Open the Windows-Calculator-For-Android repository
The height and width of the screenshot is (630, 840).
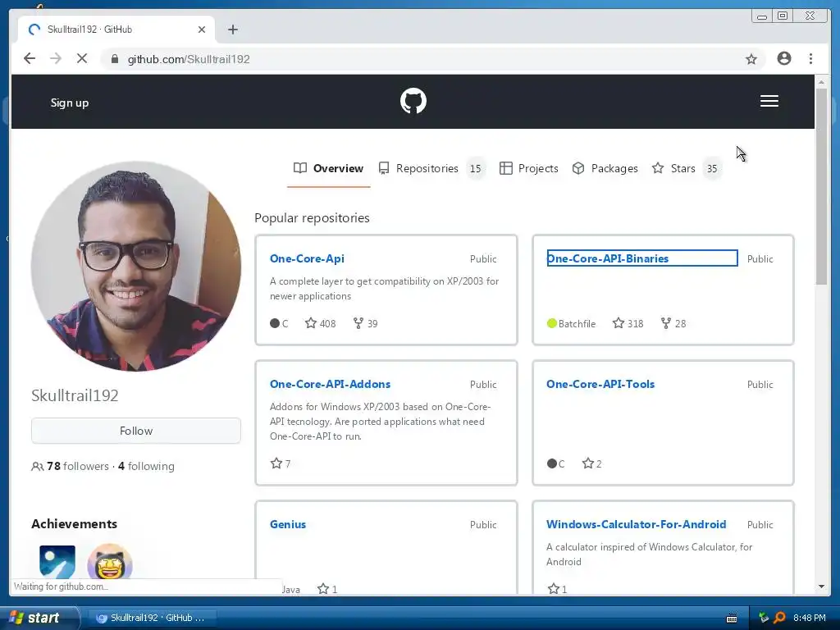click(x=637, y=524)
